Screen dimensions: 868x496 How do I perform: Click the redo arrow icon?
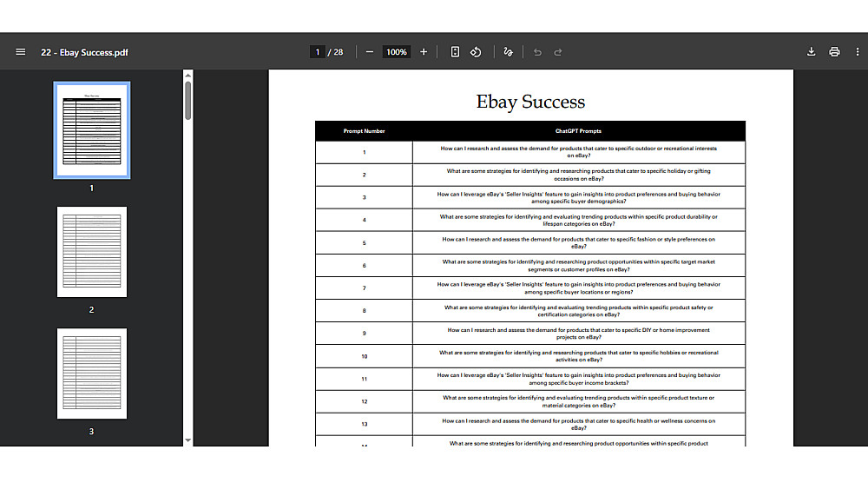[x=558, y=52]
